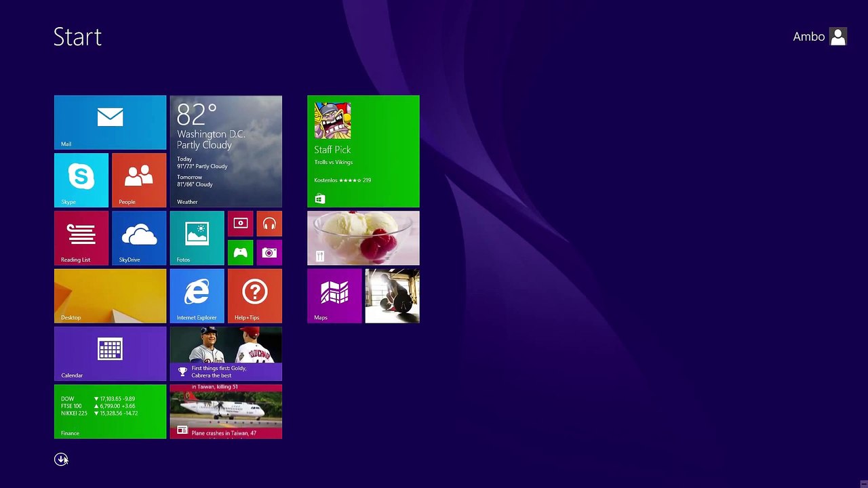Click the Trolls vs Vikings game icon

[x=332, y=121]
